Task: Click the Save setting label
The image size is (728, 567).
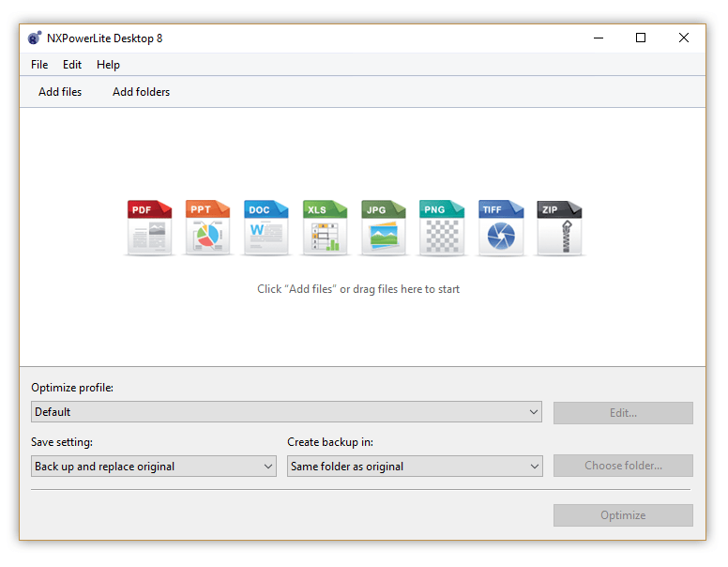Action: pyautogui.click(x=62, y=442)
